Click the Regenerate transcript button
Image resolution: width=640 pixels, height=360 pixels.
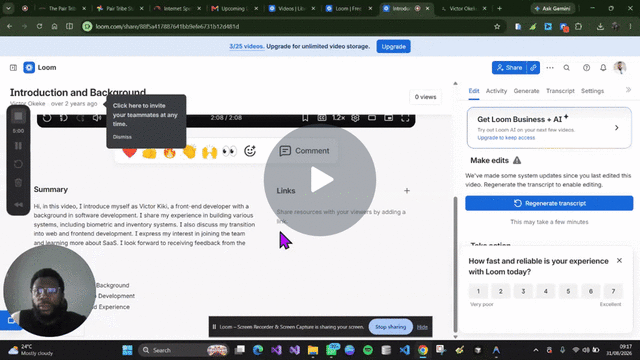coord(549,203)
